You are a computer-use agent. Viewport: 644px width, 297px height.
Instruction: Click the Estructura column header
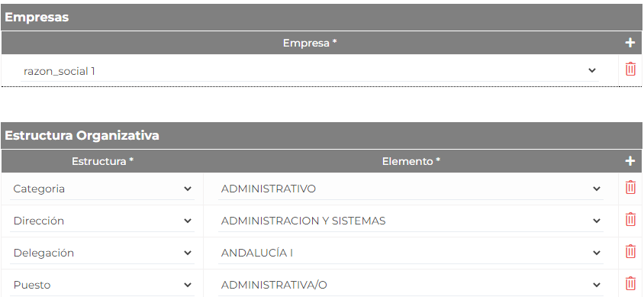click(x=103, y=161)
